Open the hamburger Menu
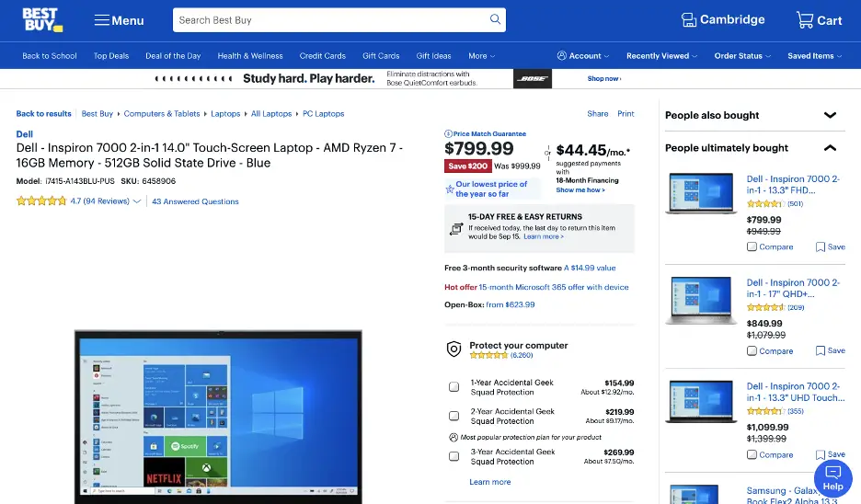 (119, 20)
